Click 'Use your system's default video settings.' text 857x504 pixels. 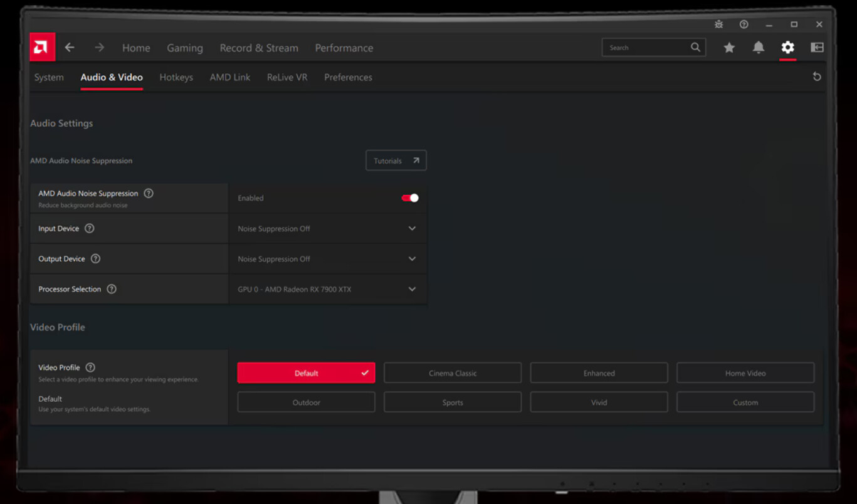(x=95, y=409)
